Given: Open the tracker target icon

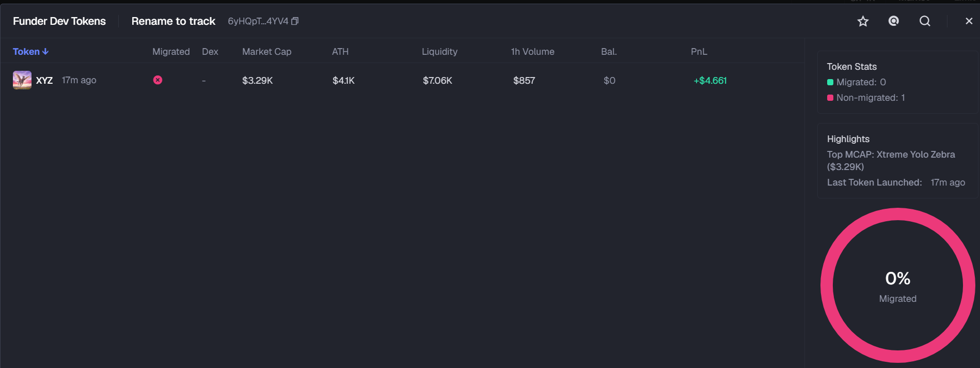Looking at the screenshot, I should pos(894,21).
